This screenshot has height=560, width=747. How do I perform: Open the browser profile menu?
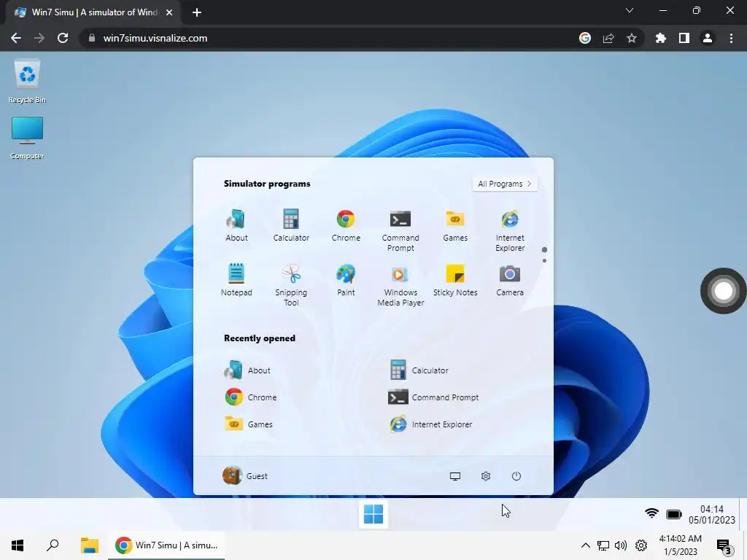pyautogui.click(x=708, y=38)
